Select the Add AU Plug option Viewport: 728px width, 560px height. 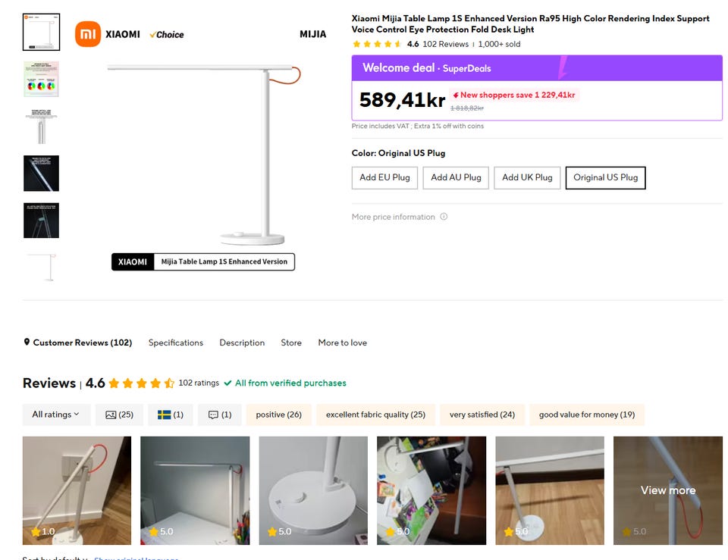[x=456, y=177]
